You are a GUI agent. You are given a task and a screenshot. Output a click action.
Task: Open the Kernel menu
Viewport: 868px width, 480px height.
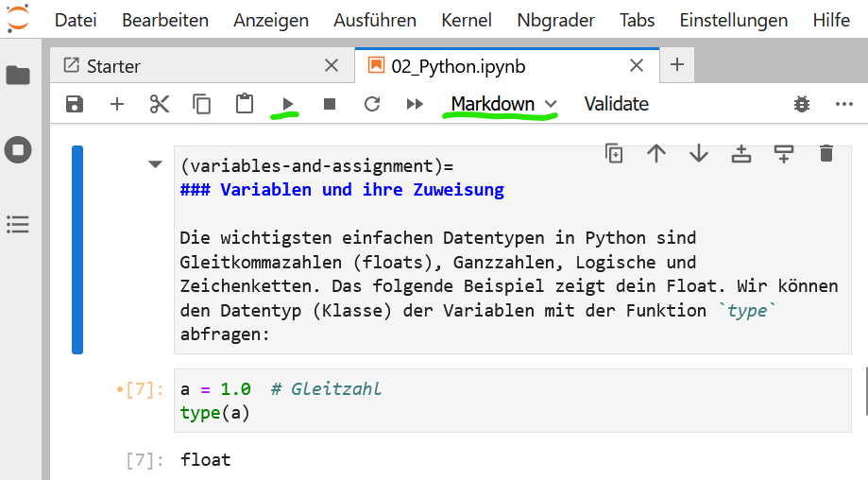tap(467, 20)
